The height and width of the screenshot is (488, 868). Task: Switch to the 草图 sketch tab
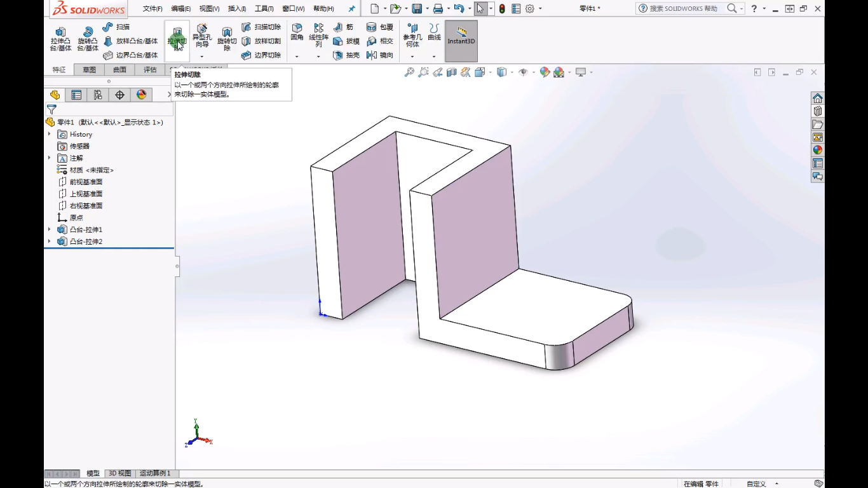89,70
